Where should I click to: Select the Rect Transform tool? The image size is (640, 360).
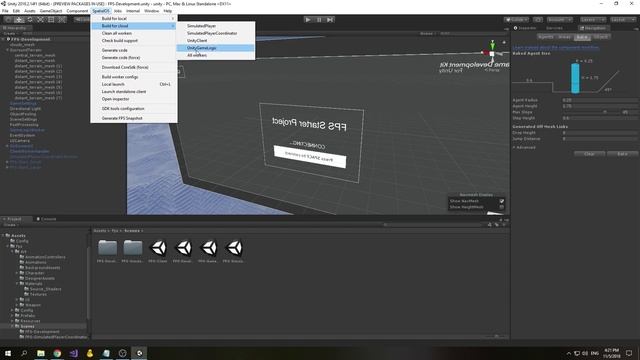pos(51,19)
